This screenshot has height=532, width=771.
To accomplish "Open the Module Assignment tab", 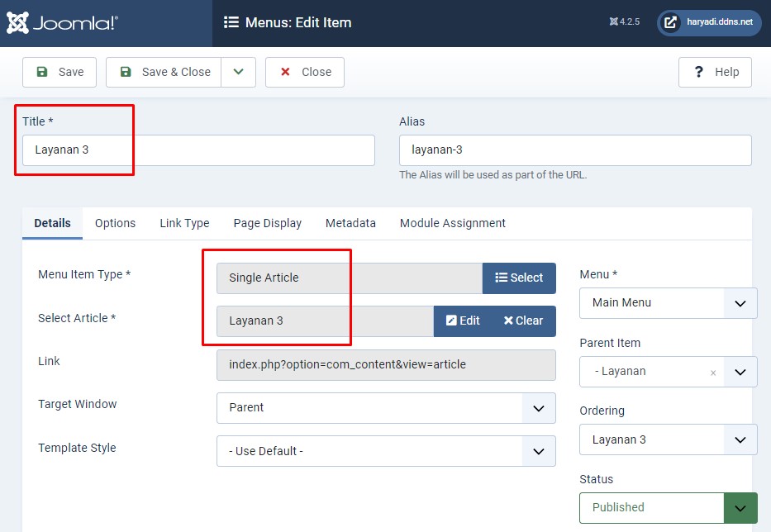I will coord(452,223).
